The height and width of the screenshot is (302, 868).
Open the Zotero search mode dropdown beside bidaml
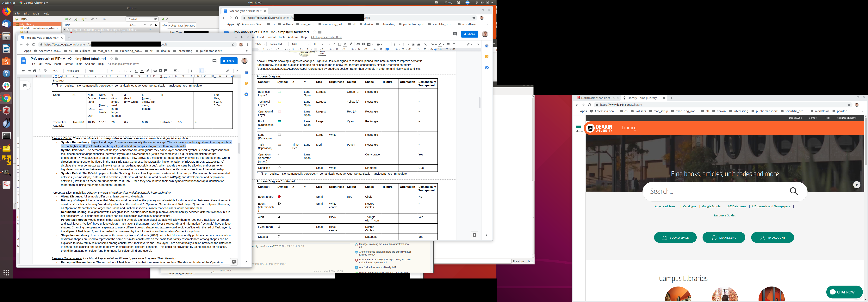click(x=129, y=19)
